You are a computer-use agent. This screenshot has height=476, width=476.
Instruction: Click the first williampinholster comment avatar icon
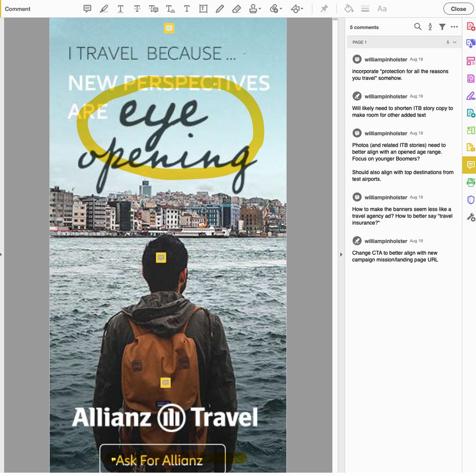point(357,59)
